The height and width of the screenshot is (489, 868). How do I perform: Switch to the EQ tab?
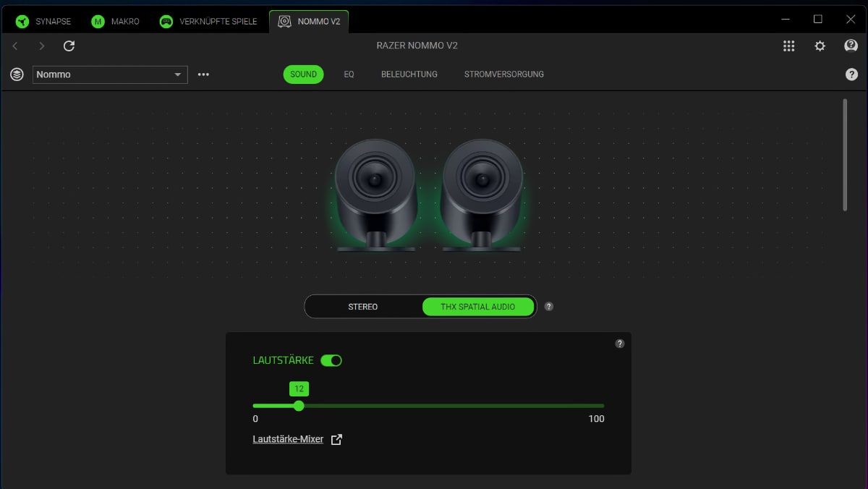pos(349,75)
